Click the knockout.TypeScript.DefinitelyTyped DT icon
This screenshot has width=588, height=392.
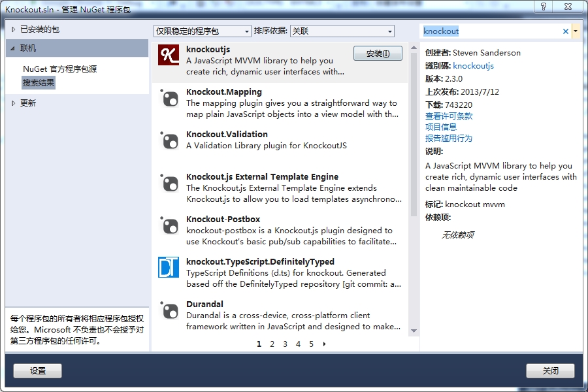(169, 267)
